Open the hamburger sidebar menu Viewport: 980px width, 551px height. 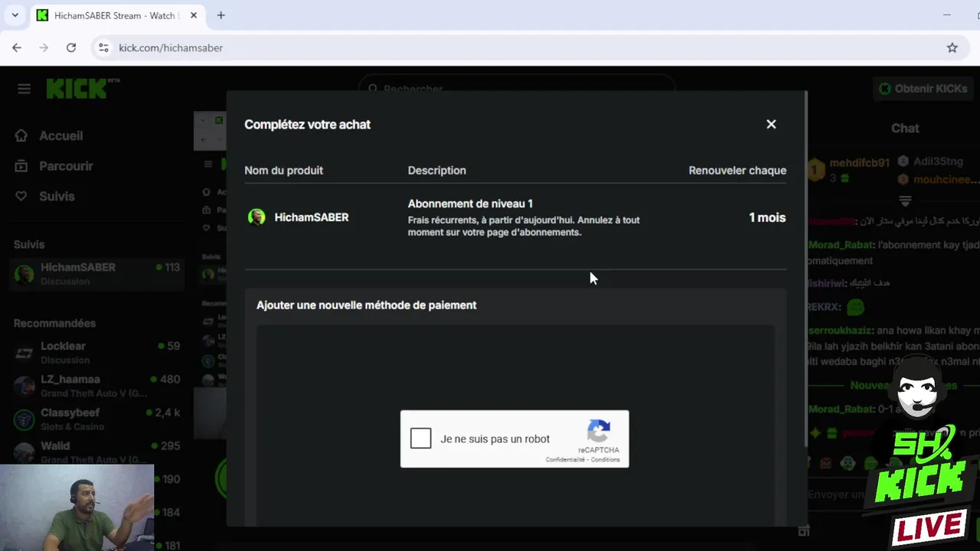pyautogui.click(x=24, y=89)
